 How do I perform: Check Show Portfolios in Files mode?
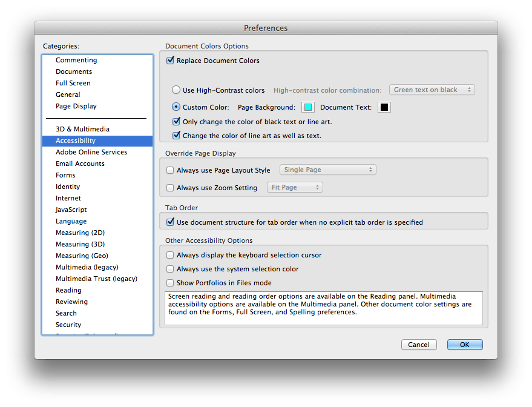coord(171,283)
